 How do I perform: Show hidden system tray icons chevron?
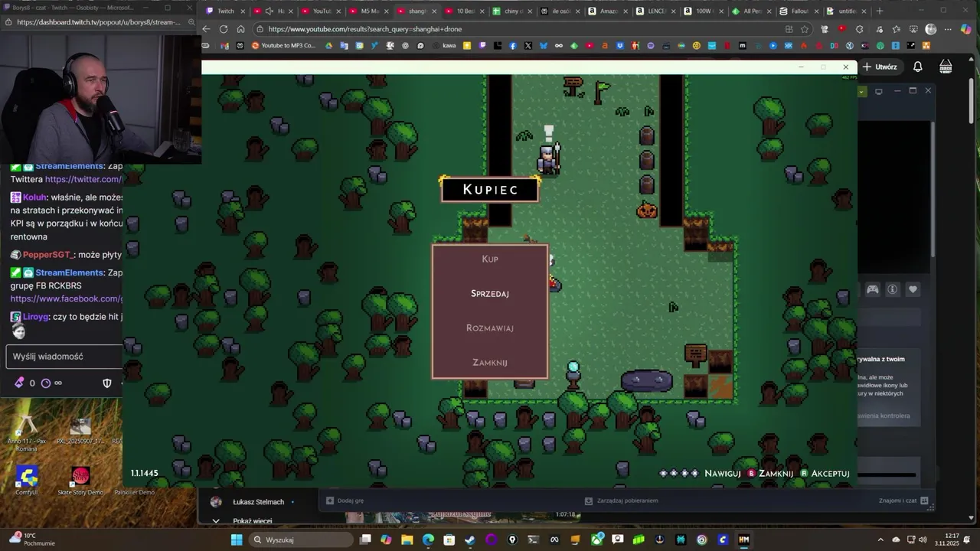click(880, 540)
